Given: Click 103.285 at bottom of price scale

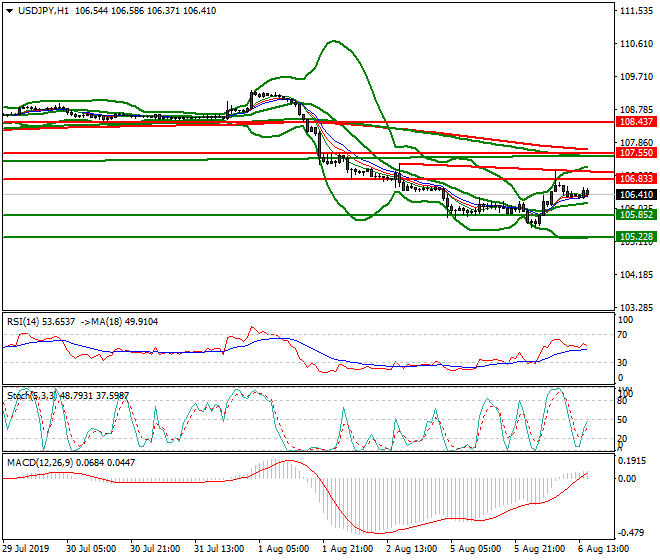Looking at the screenshot, I should 637,307.
